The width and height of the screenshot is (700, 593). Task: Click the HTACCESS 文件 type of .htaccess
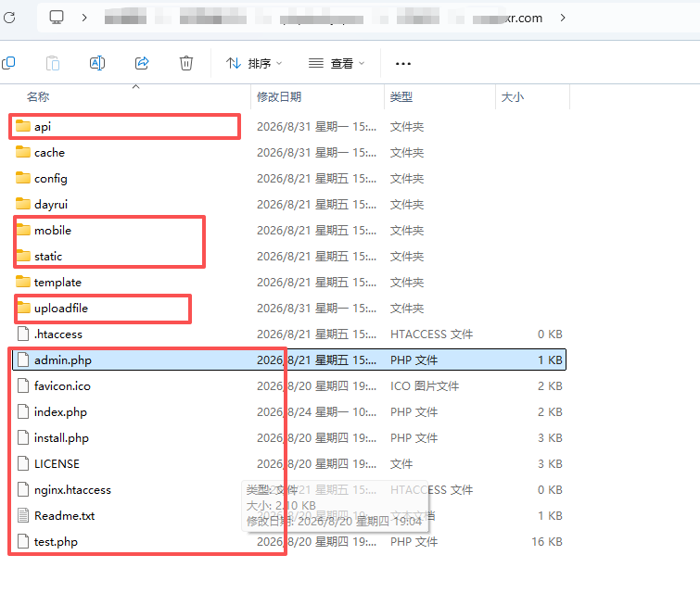(431, 334)
